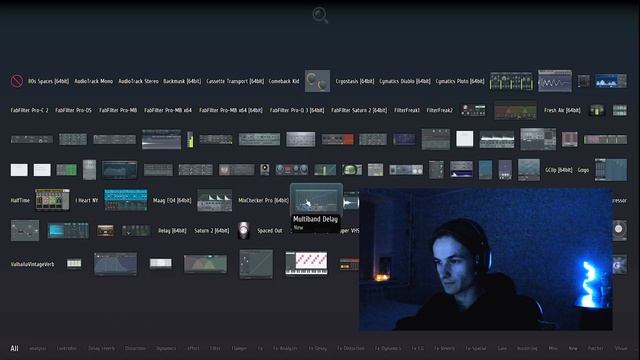Switch to Patcher category
This screenshot has width=640, height=360.
point(596,348)
